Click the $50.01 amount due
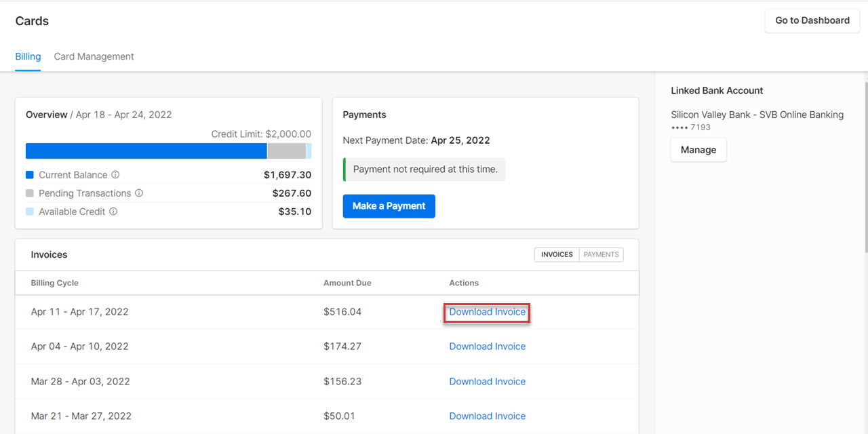The image size is (868, 434). coord(339,416)
